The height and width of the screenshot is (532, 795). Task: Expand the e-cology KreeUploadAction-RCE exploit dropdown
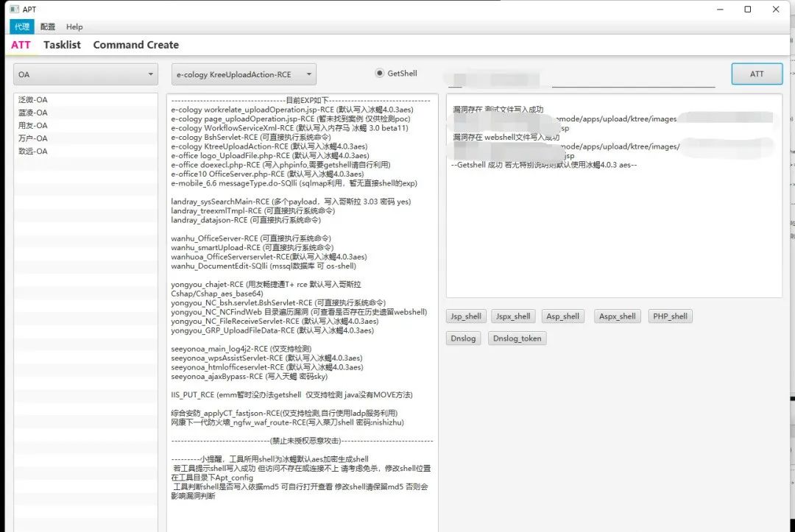tap(244, 74)
